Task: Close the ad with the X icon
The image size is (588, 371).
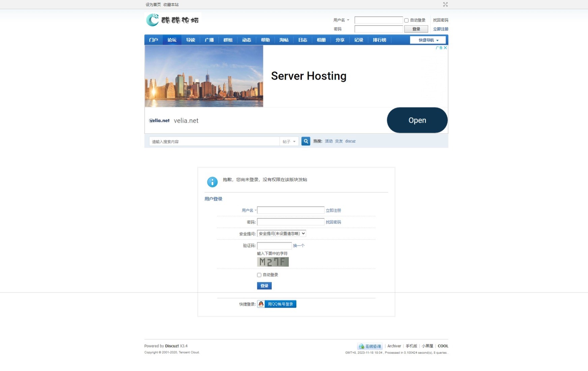Action: coord(445,48)
